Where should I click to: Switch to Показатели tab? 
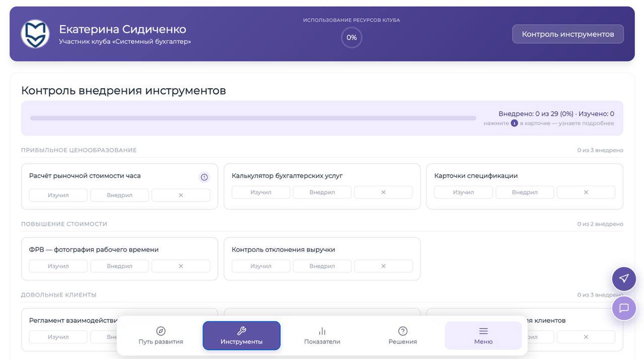322,336
